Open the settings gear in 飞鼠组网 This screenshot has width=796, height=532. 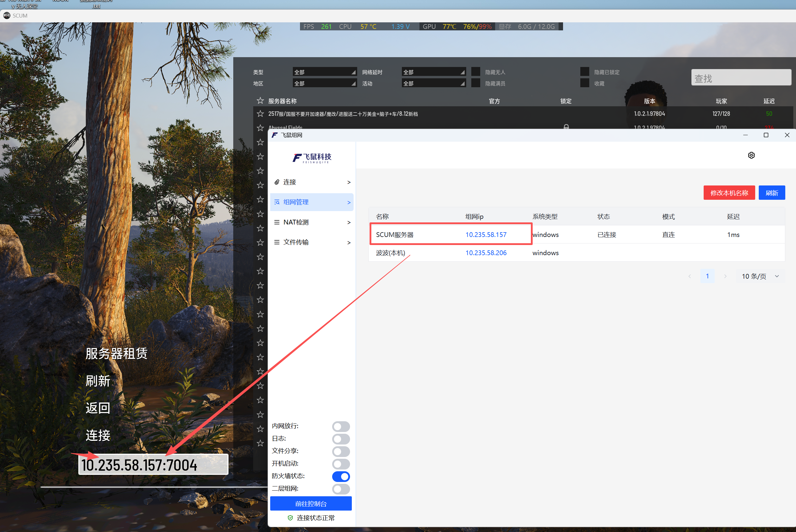coord(751,155)
